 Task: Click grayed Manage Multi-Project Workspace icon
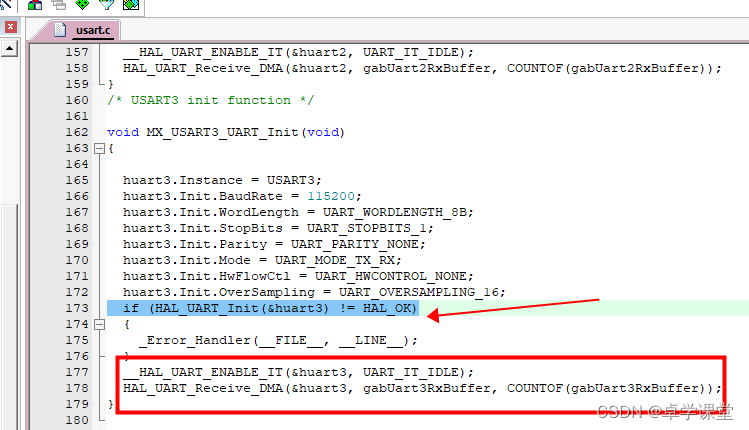[59, 5]
